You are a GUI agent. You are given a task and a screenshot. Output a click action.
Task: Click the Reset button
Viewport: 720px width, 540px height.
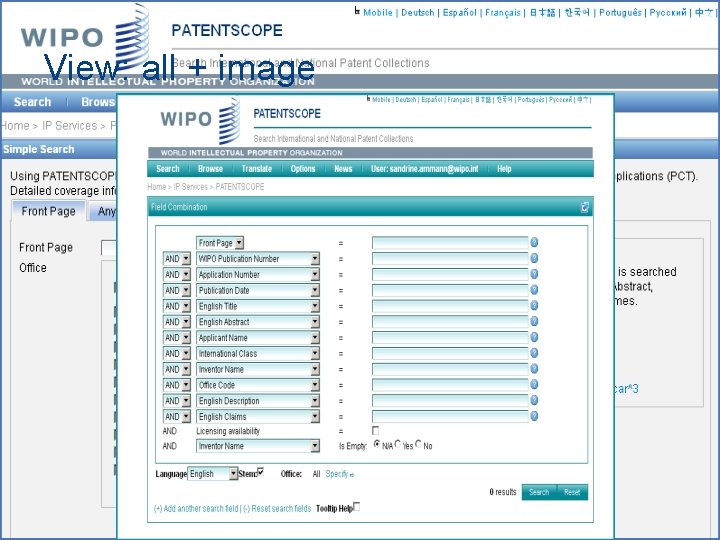tap(572, 492)
